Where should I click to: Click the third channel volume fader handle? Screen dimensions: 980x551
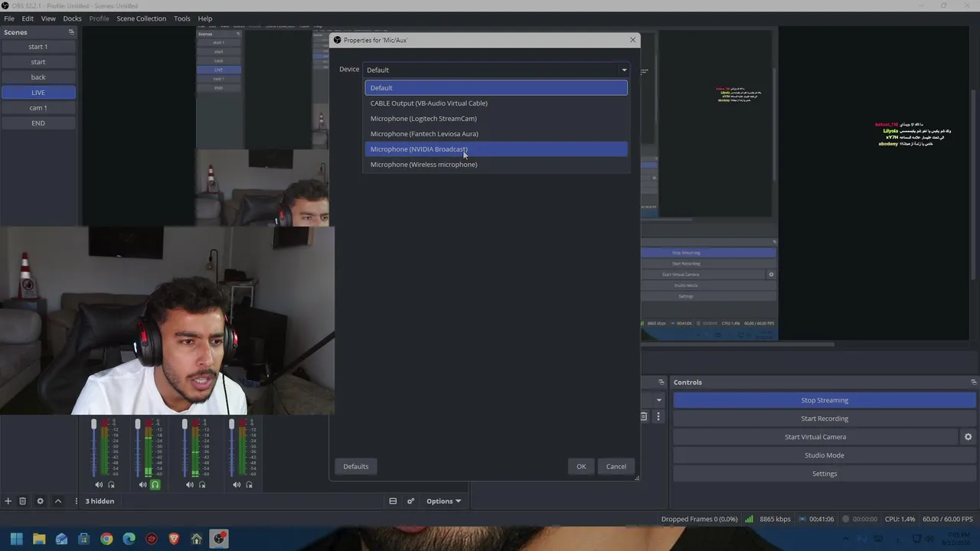coord(185,424)
